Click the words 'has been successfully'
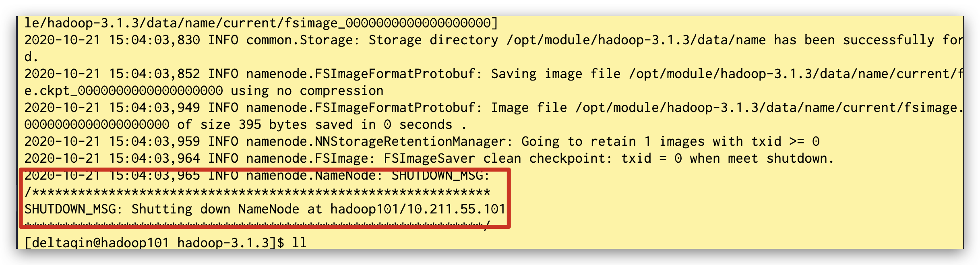Image resolution: width=980 pixels, height=265 pixels. [x=854, y=40]
